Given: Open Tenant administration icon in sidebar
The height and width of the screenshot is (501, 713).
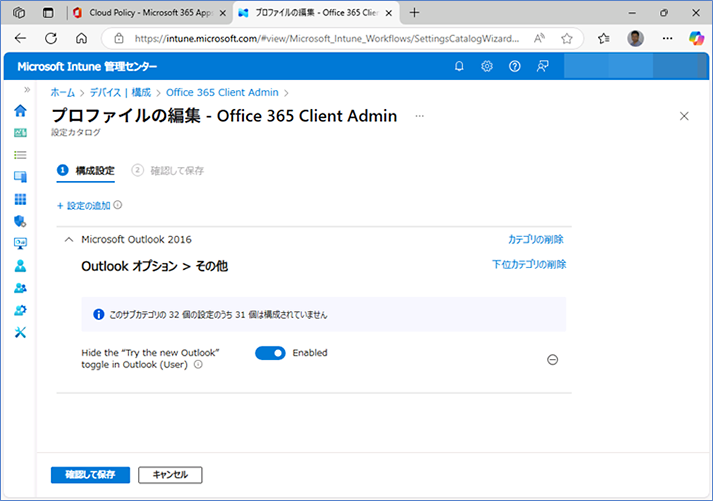Looking at the screenshot, I should pos(20,310).
